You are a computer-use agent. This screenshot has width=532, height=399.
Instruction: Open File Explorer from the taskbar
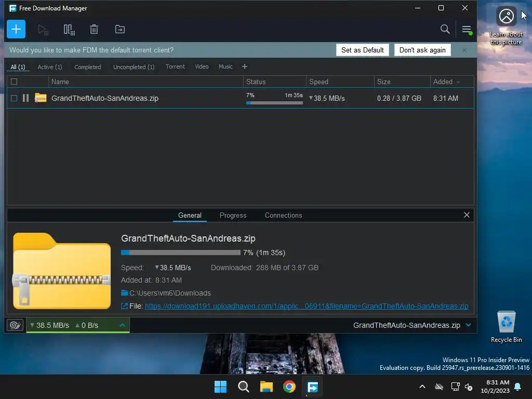(x=267, y=387)
